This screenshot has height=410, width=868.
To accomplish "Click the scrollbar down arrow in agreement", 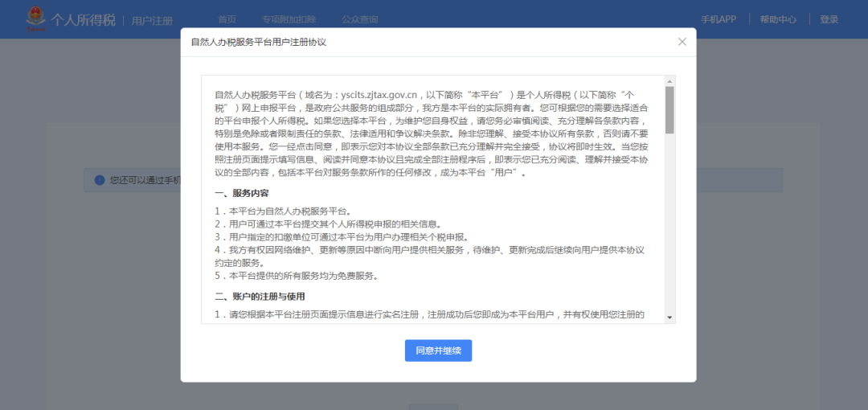I will click(669, 318).
